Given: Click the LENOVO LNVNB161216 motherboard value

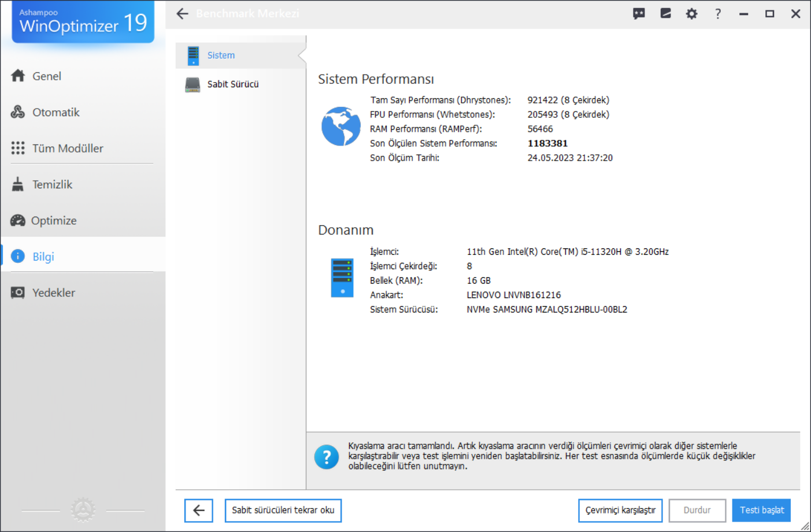Looking at the screenshot, I should pos(514,295).
